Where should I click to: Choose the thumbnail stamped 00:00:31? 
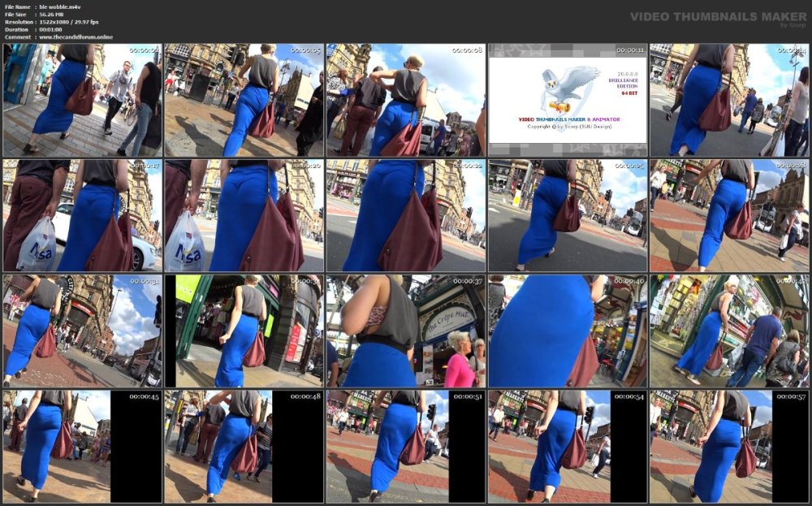(x=82, y=331)
